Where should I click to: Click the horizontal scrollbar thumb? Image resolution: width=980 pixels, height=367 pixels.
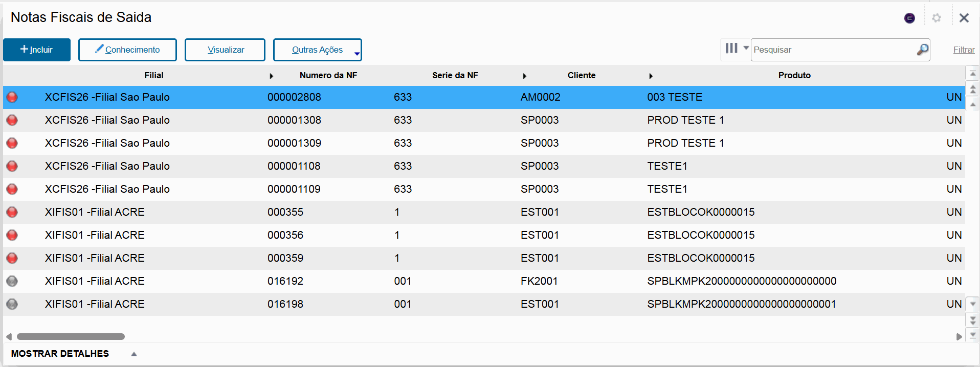(x=71, y=336)
